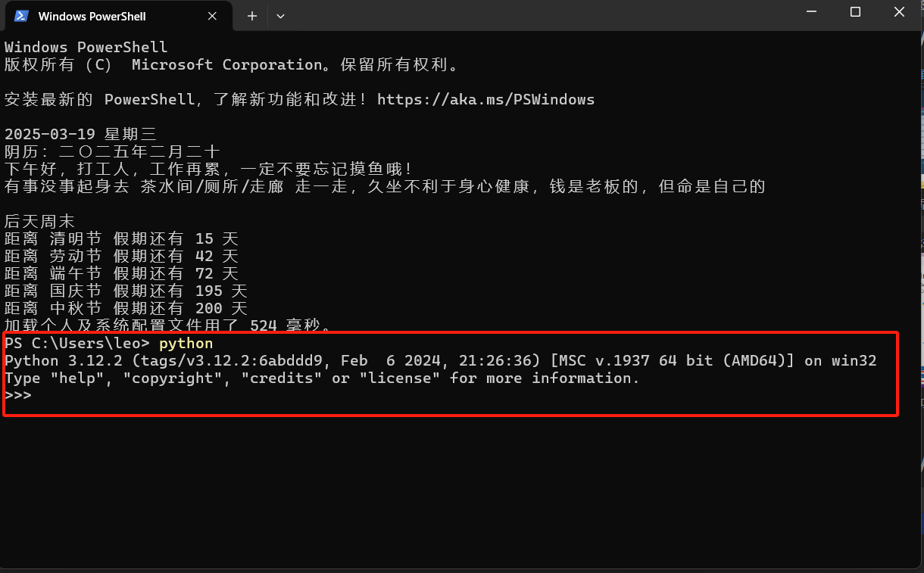Viewport: 924px width, 573px height.
Task: Click the Python 3.12.2 version line
Action: (439, 361)
